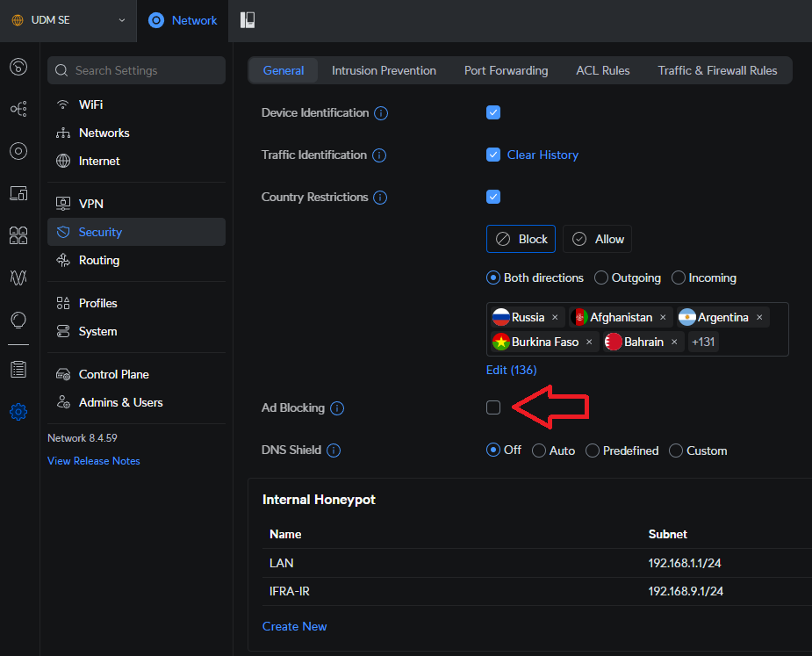Open the UniFi devices circle icon
The width and height of the screenshot is (812, 656).
pos(18,151)
